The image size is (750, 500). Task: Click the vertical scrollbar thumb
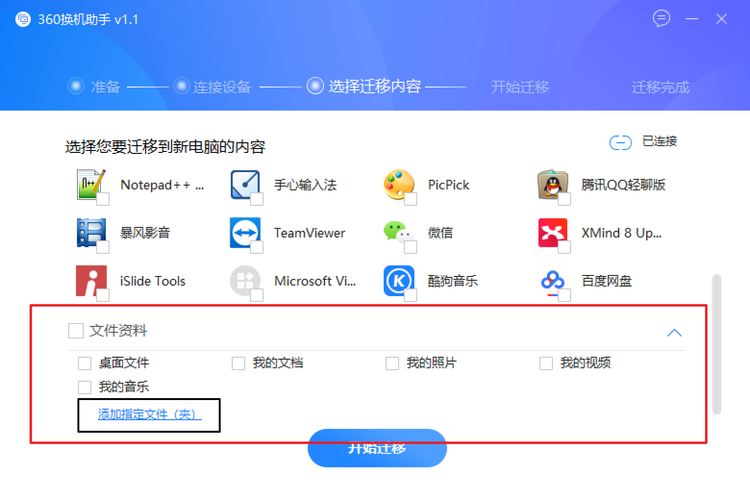[x=716, y=344]
